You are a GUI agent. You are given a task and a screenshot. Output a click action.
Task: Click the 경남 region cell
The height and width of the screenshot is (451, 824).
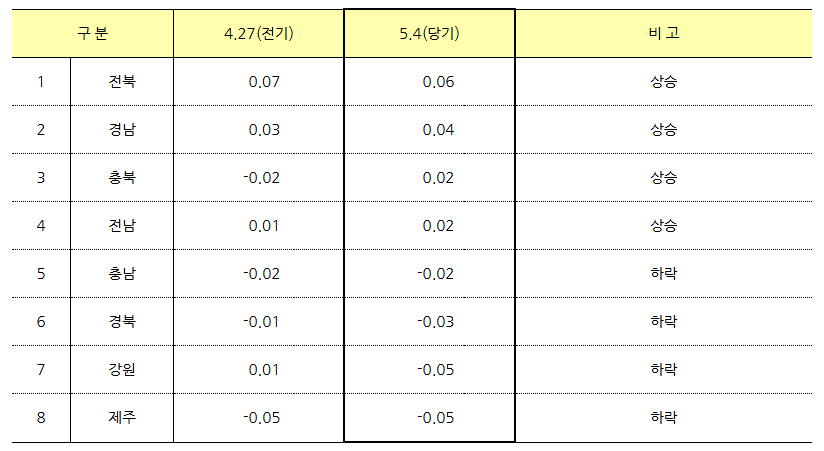122,129
